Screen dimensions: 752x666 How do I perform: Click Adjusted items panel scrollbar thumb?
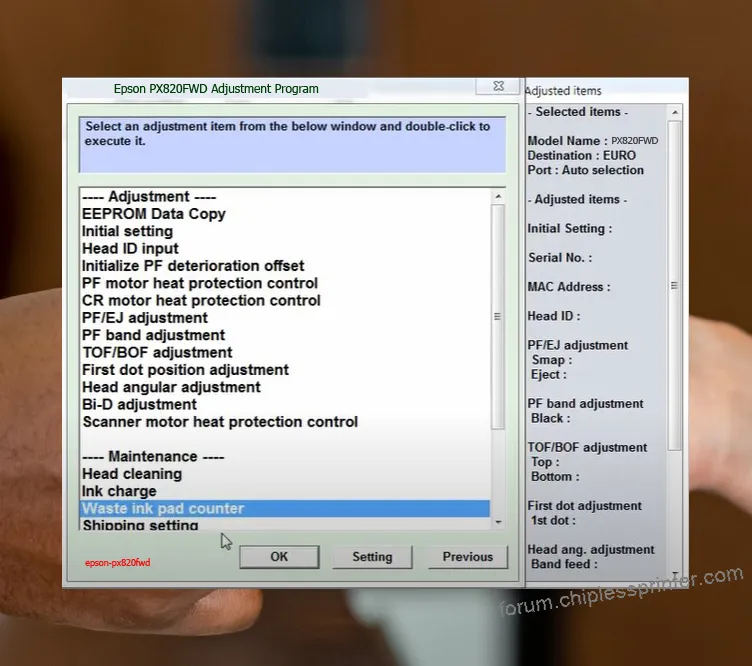(674, 286)
